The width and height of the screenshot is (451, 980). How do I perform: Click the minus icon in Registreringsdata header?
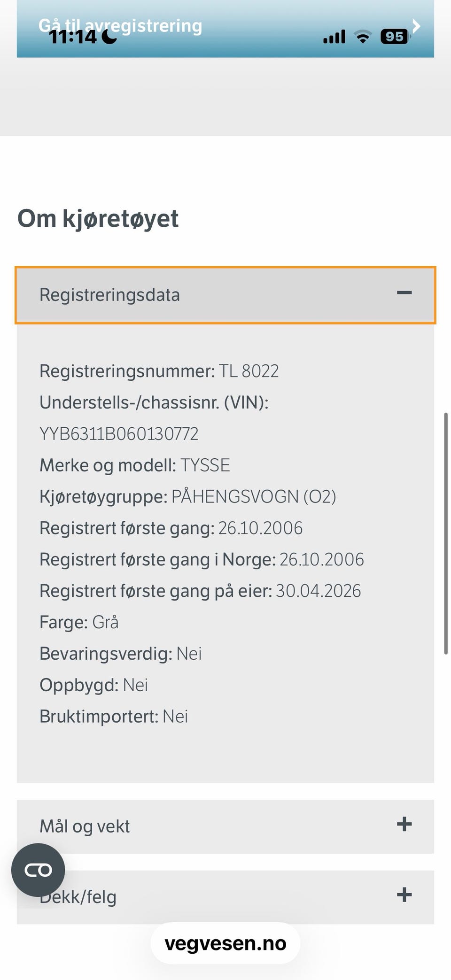(x=404, y=293)
